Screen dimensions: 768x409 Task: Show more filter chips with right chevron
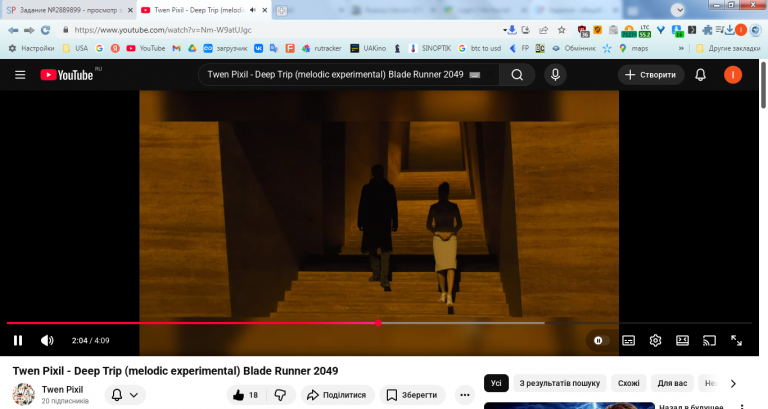coord(733,384)
